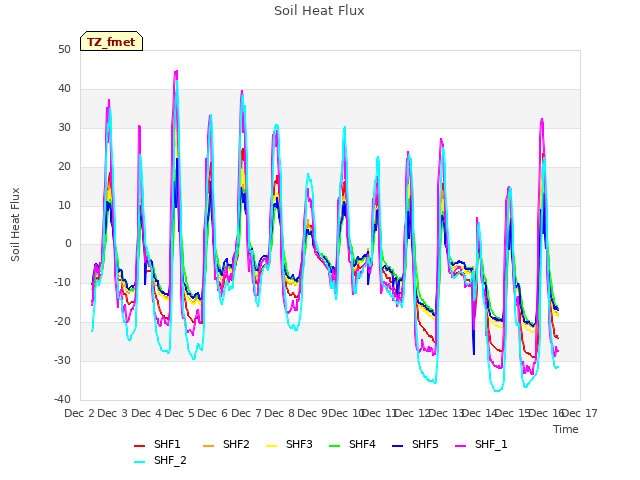Click the Dec 9 x-axis date label
The image size is (640, 480).
click(x=313, y=413)
